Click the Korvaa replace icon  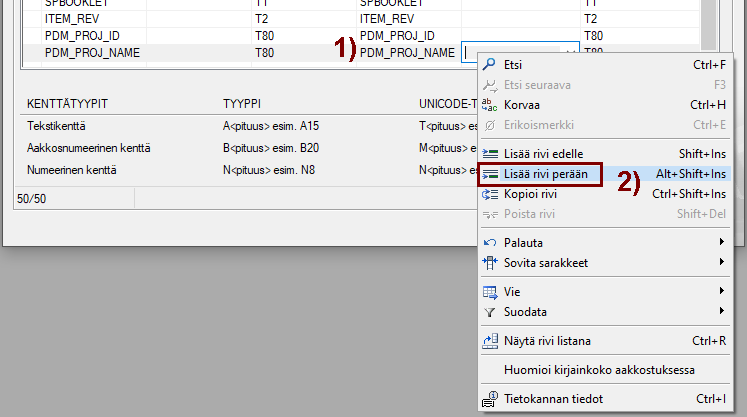point(490,105)
